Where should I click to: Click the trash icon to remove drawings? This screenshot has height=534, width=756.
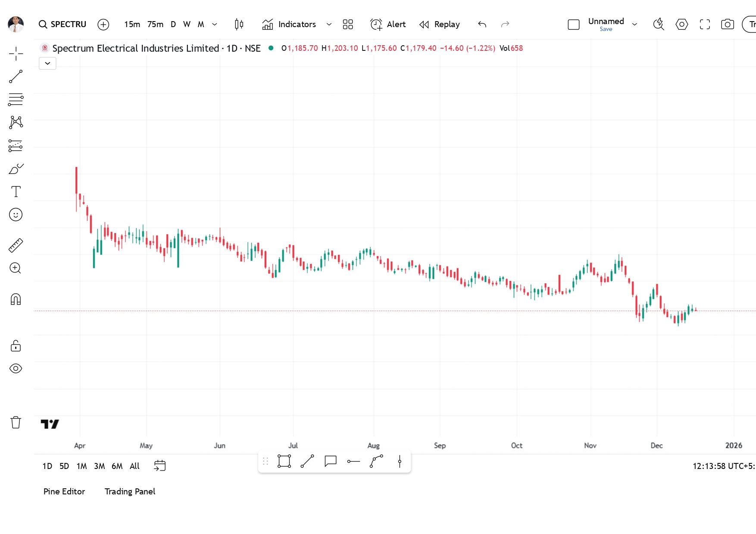[16, 422]
